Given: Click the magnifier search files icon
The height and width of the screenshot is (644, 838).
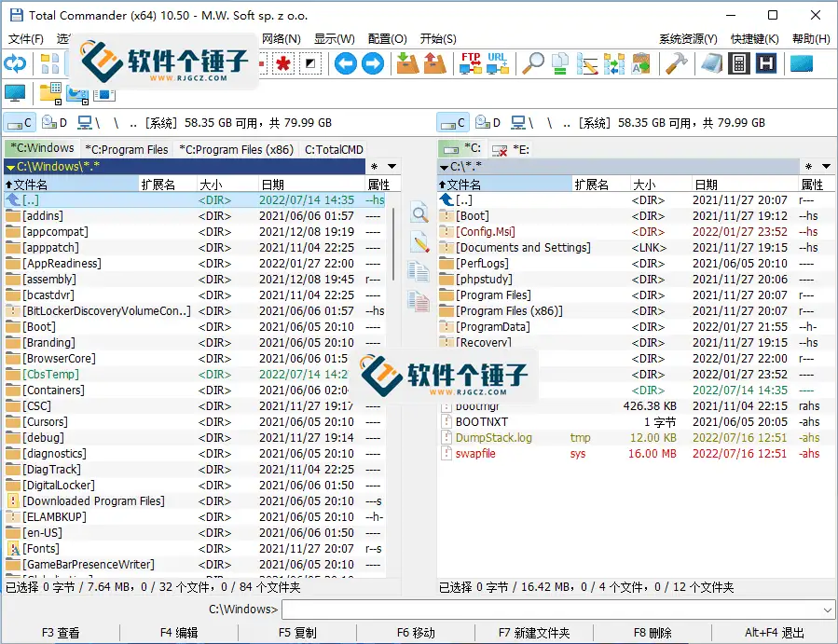Looking at the screenshot, I should coord(533,63).
